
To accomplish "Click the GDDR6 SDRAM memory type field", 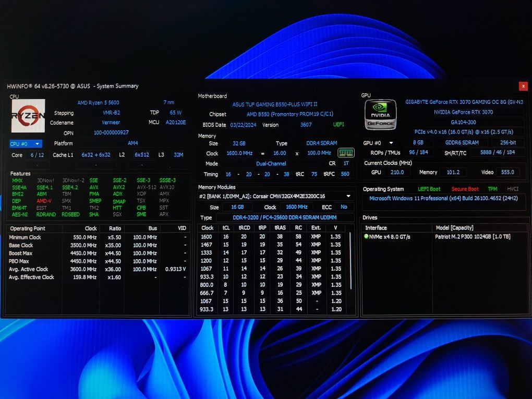I will tap(462, 142).
